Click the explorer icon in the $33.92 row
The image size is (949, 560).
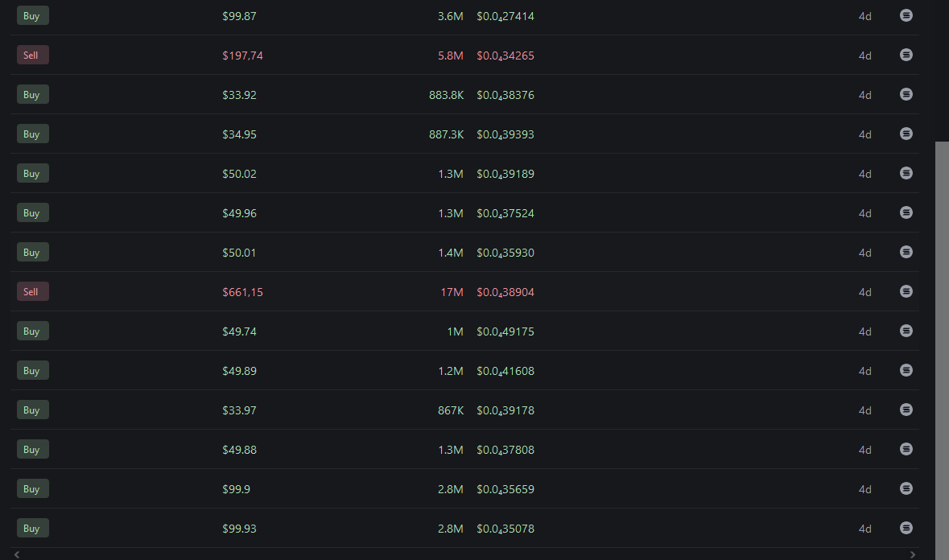click(906, 94)
